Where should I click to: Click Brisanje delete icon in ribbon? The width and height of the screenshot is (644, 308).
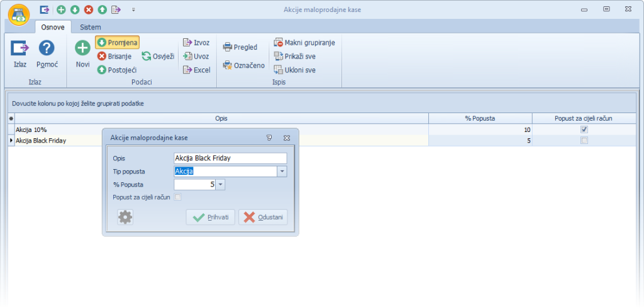click(x=101, y=56)
